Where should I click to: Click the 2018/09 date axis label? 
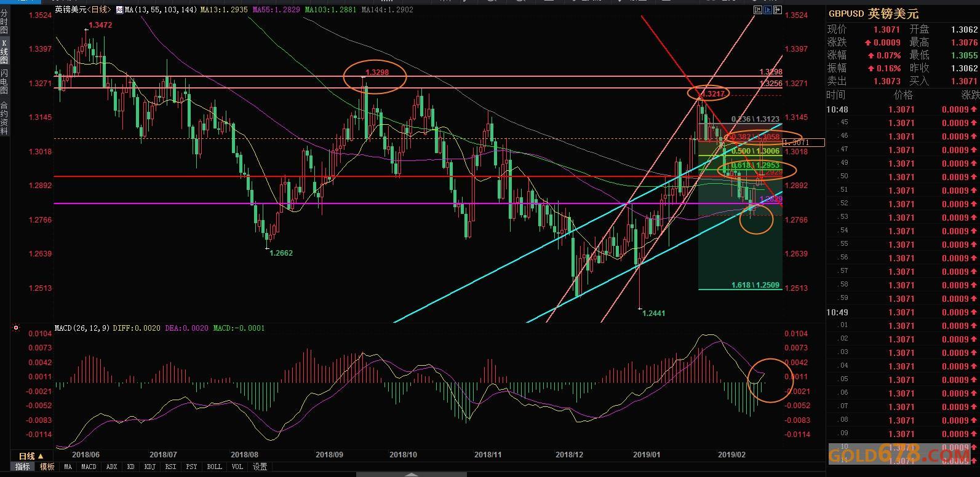tap(329, 455)
